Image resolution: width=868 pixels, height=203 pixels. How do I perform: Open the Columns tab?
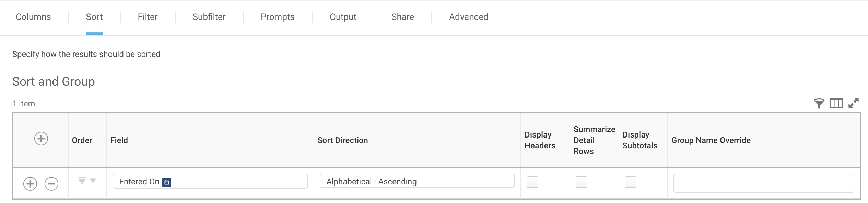[x=33, y=17]
